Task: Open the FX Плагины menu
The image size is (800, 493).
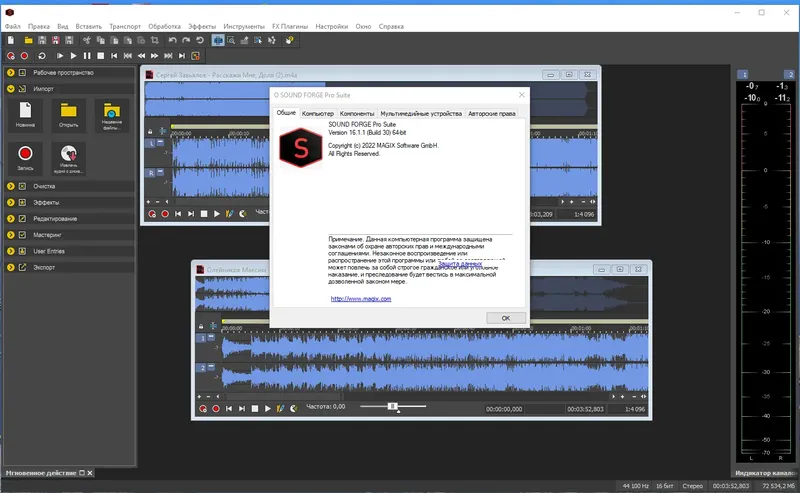Action: [x=290, y=27]
